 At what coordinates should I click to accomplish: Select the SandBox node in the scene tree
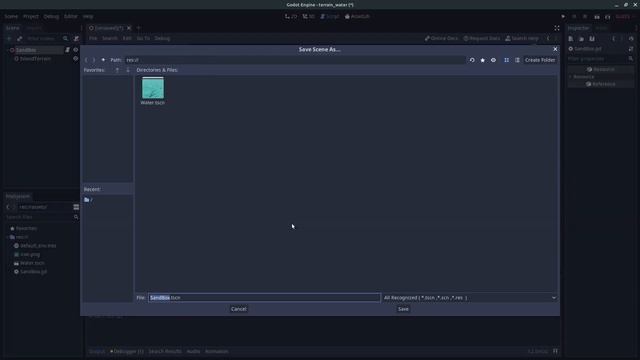click(x=26, y=50)
